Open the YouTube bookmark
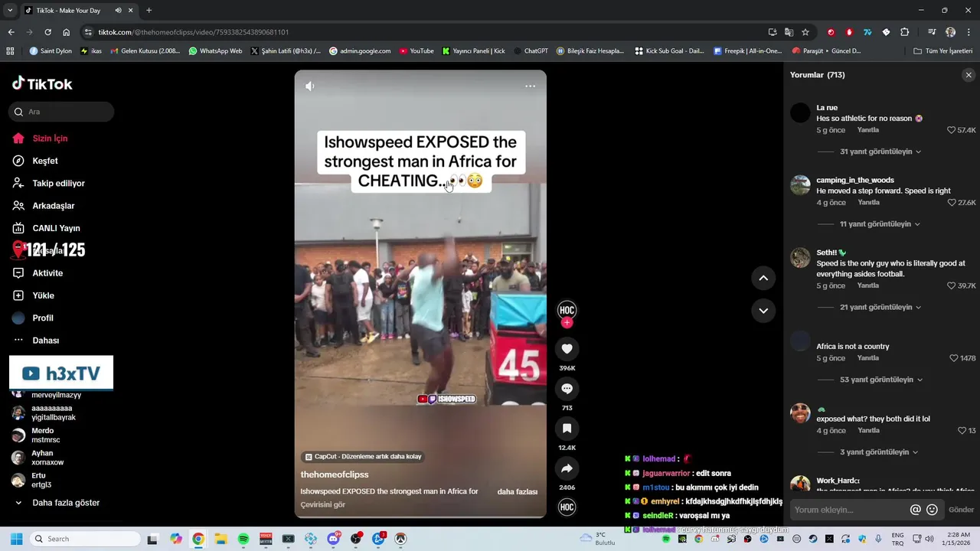 click(x=416, y=51)
